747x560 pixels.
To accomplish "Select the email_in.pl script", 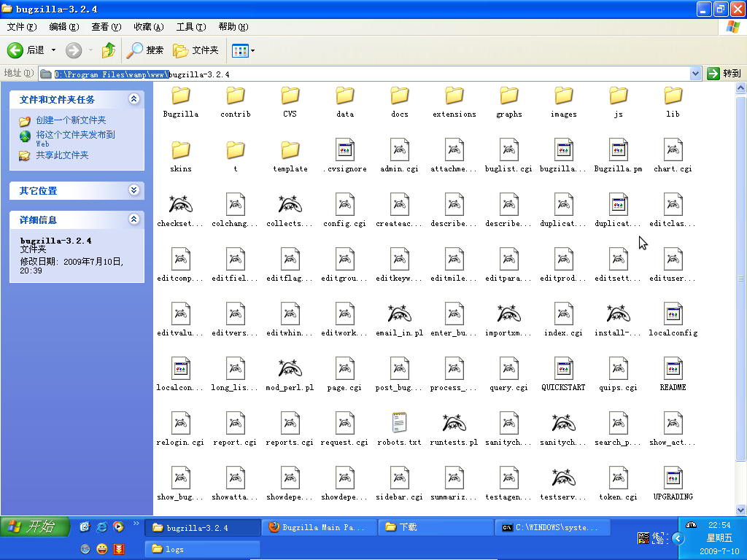I will (x=399, y=321).
